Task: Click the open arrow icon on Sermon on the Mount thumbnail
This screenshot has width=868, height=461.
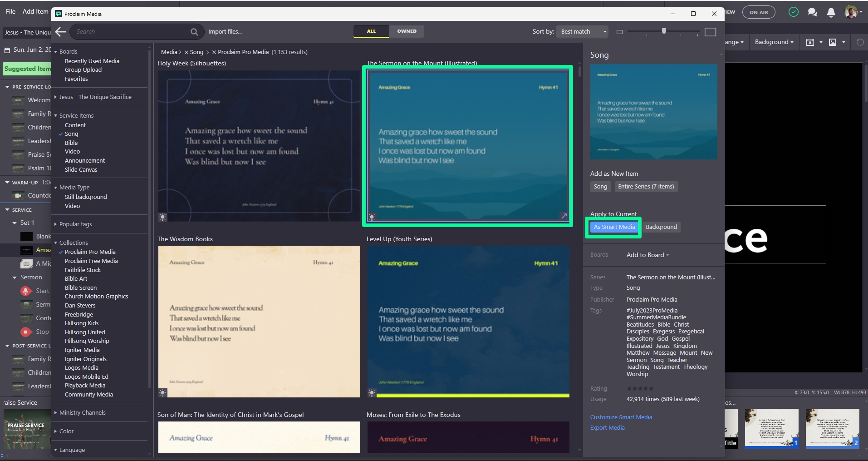Action: [x=564, y=216]
